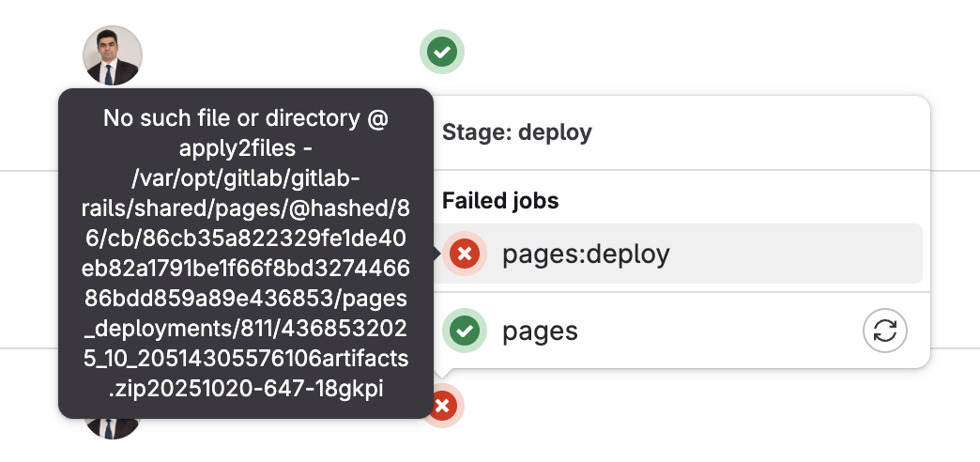Select the highlighted pages:deploy row blank area

(794, 254)
